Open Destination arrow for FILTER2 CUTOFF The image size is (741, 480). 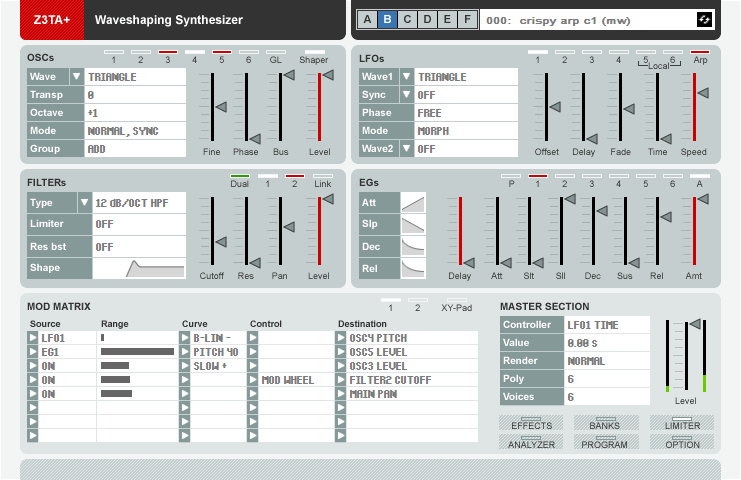pos(341,380)
